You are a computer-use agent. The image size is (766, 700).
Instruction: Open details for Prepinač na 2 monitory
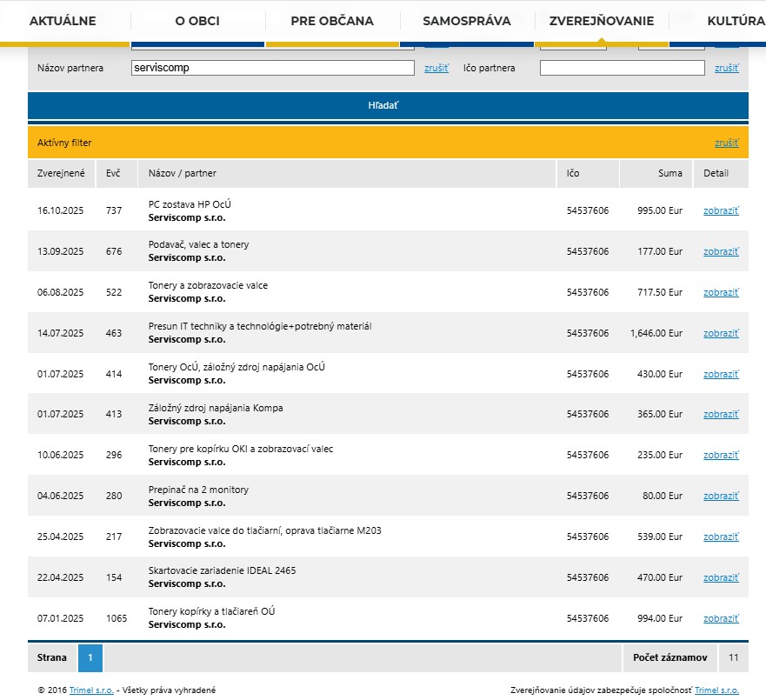point(721,496)
